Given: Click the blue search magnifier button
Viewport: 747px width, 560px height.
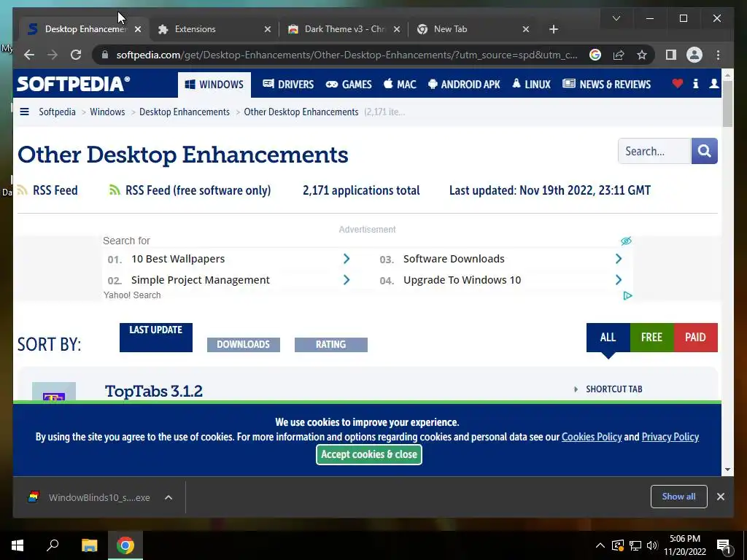Looking at the screenshot, I should pyautogui.click(x=704, y=151).
